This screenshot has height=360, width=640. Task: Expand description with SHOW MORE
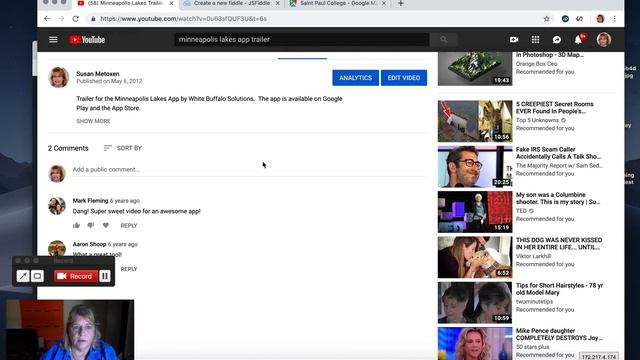click(93, 121)
